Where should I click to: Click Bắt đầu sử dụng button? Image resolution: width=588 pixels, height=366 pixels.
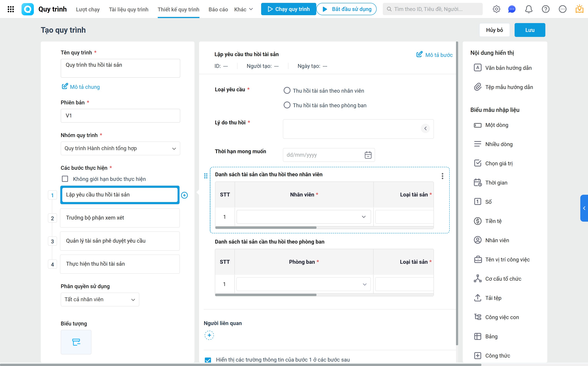pyautogui.click(x=346, y=9)
